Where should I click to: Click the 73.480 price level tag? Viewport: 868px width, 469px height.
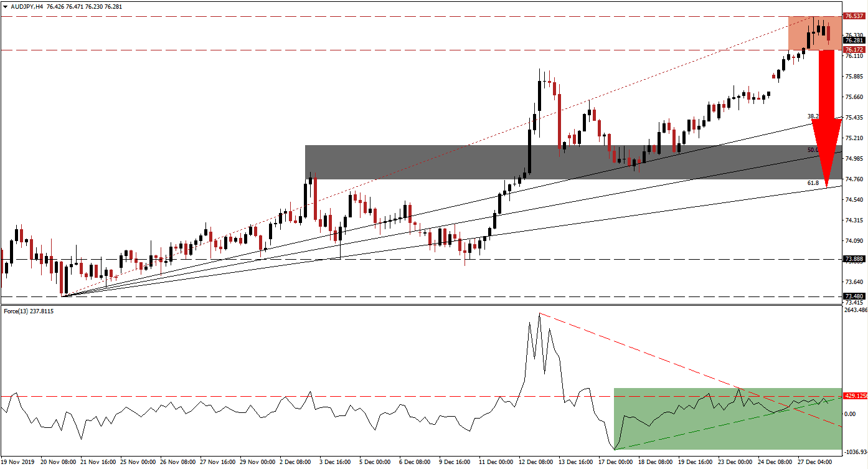(853, 296)
